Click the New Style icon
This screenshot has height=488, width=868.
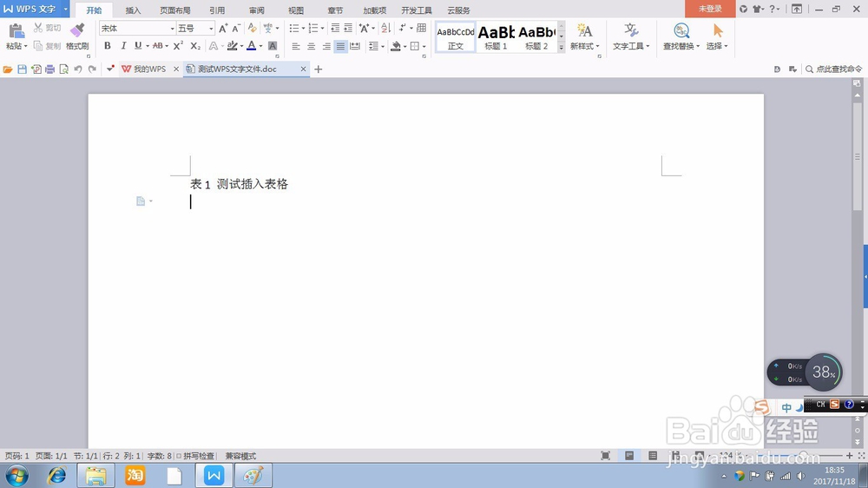coord(584,30)
